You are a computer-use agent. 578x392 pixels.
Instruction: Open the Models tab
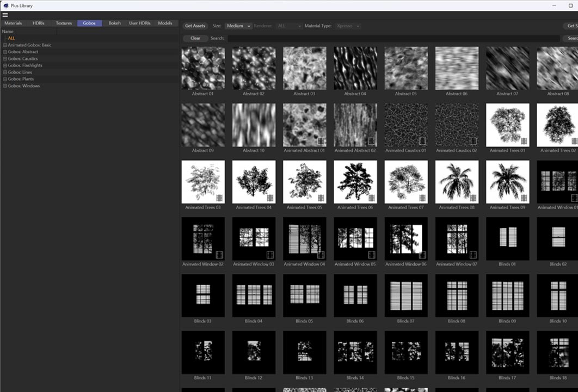click(165, 23)
